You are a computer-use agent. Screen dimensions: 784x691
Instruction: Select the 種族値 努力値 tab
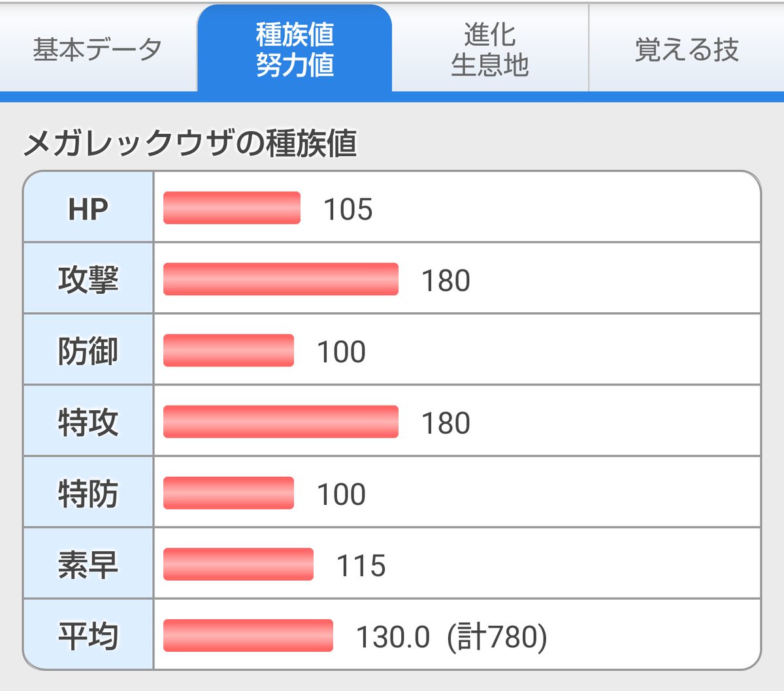click(295, 50)
